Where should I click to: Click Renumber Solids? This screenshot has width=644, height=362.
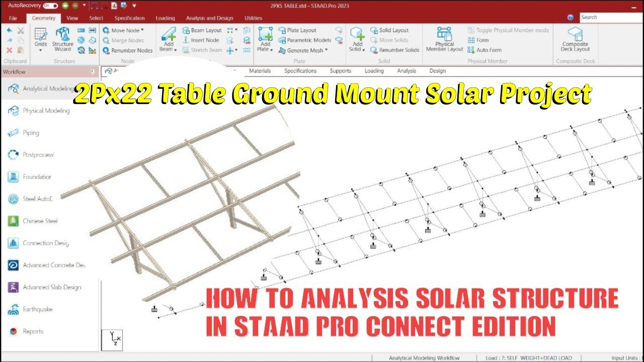point(395,50)
